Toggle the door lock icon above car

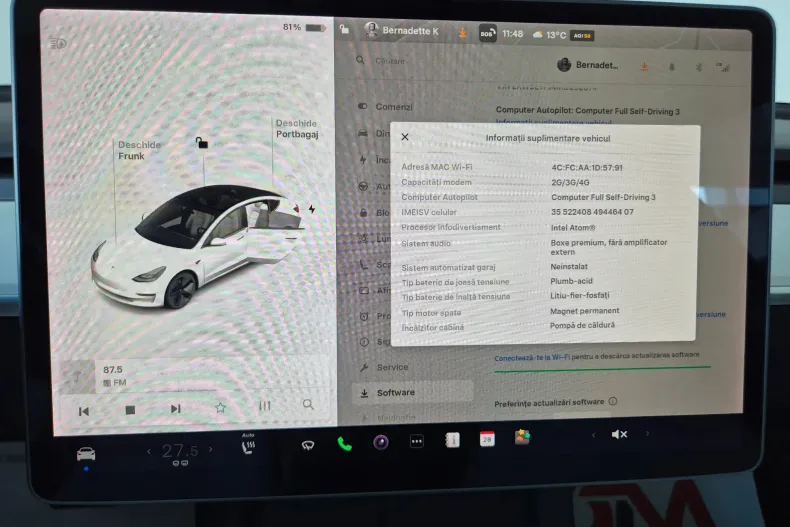(x=202, y=143)
